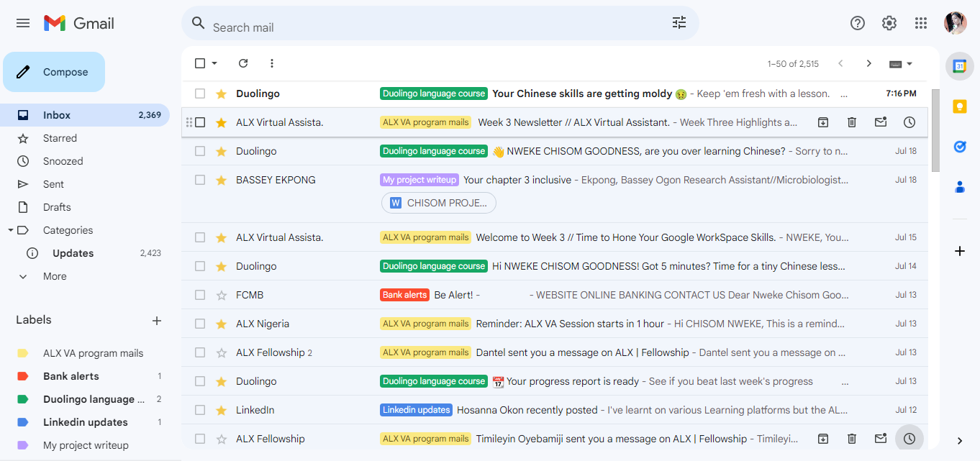Open the Support help icon
Image resolution: width=980 pixels, height=461 pixels.
click(858, 23)
